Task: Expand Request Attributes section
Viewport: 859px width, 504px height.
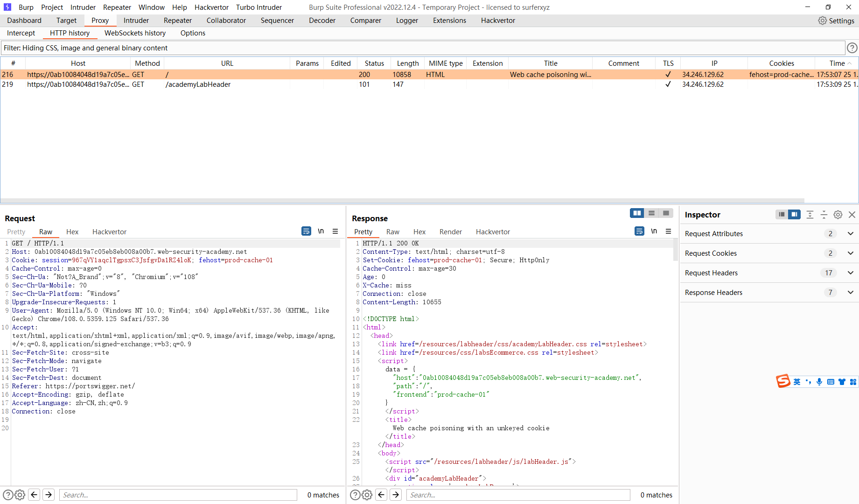Action: [851, 234]
